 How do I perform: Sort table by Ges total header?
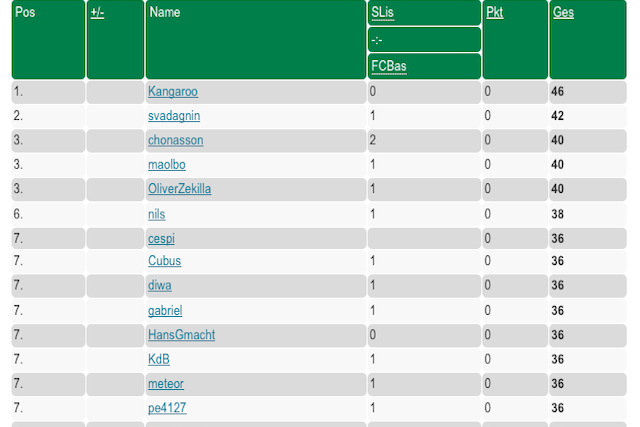(x=563, y=13)
